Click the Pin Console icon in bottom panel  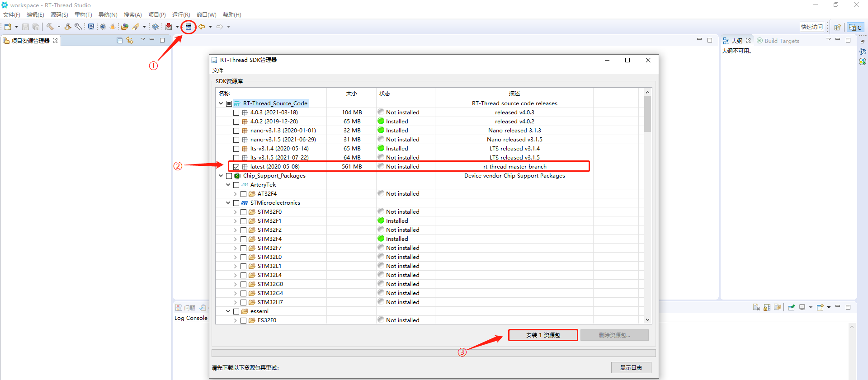click(x=792, y=308)
